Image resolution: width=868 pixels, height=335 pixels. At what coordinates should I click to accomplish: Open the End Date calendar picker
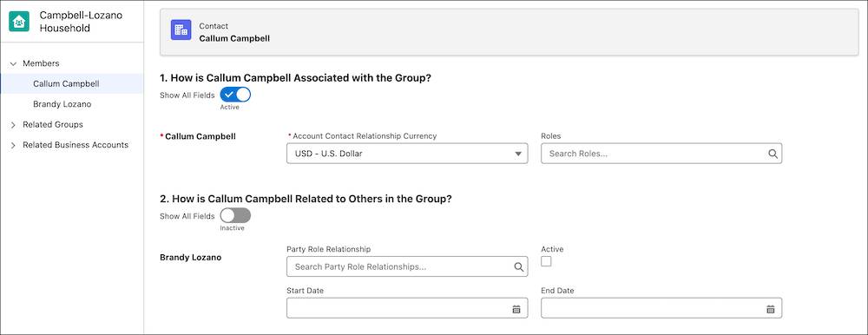[x=770, y=309]
